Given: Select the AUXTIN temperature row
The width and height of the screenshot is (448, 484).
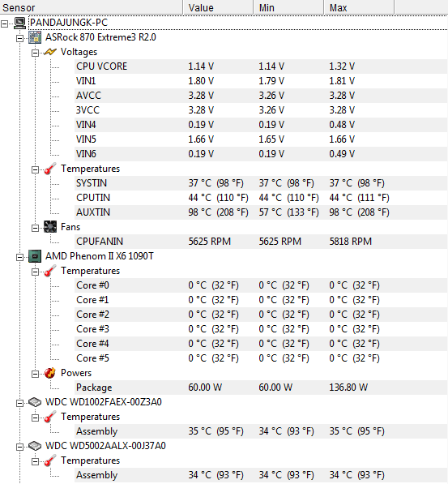Looking at the screenshot, I should point(261,212).
